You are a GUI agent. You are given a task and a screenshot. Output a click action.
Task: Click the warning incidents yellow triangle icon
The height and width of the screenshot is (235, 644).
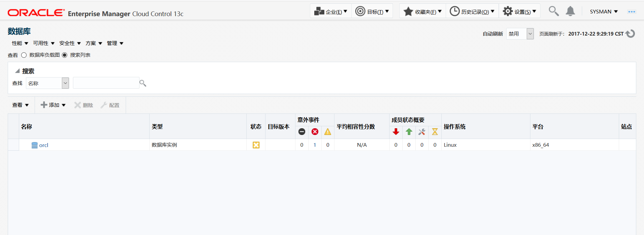(x=328, y=132)
